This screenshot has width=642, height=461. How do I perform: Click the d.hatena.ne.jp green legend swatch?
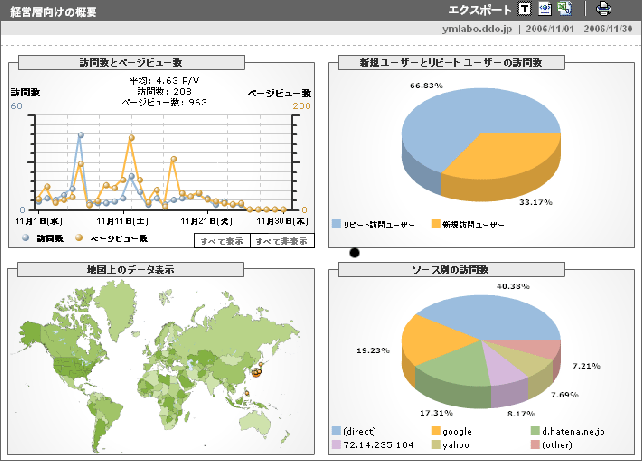(535, 431)
